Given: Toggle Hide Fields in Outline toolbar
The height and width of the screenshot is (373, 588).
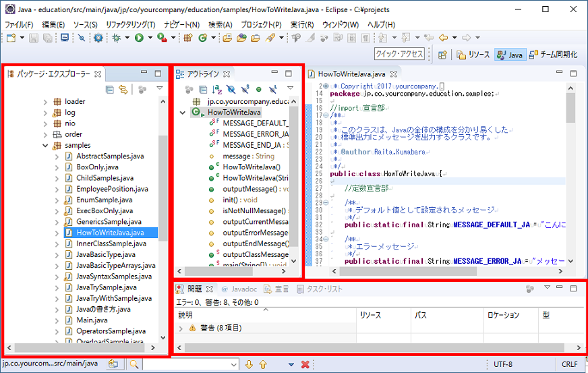Looking at the screenshot, I should tap(231, 88).
